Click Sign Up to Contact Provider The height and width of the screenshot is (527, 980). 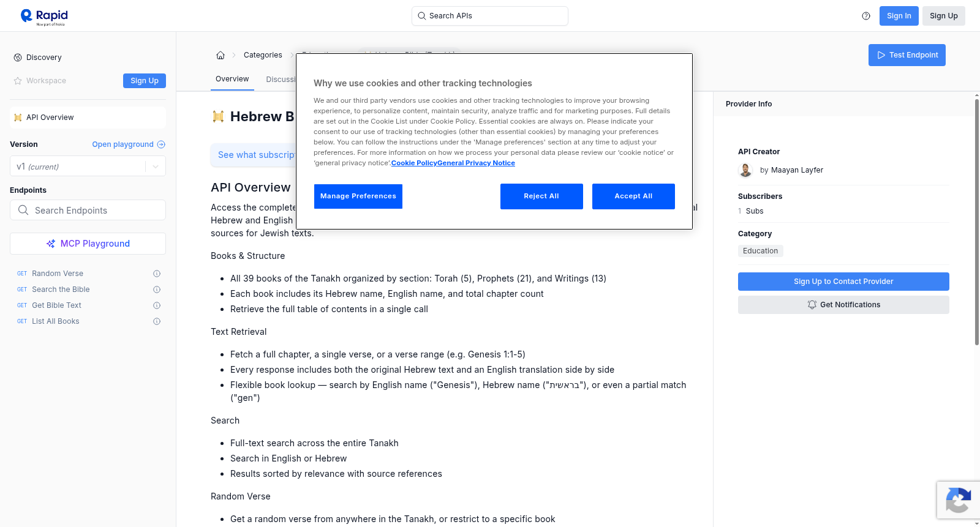coord(843,282)
